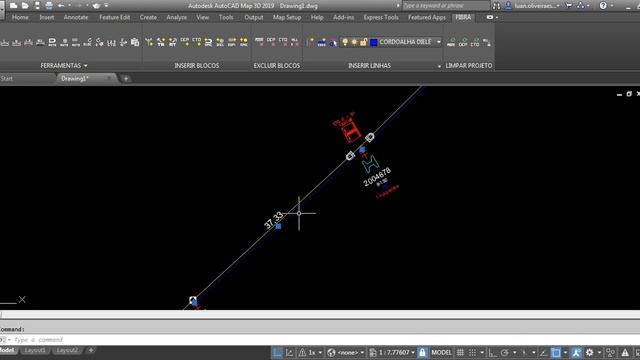This screenshot has height=360, width=640.
Task: Toggle layer on/off lightbulb icon
Action: 345,42
